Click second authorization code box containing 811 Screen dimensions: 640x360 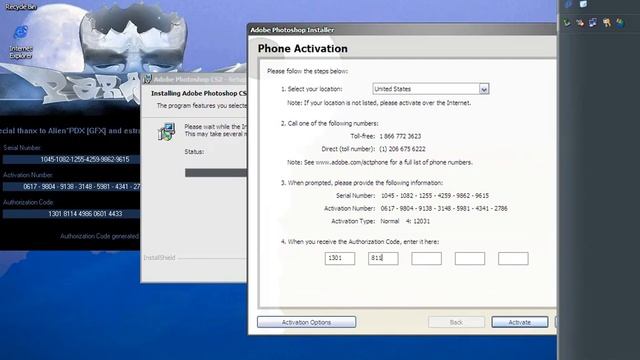[x=383, y=258]
